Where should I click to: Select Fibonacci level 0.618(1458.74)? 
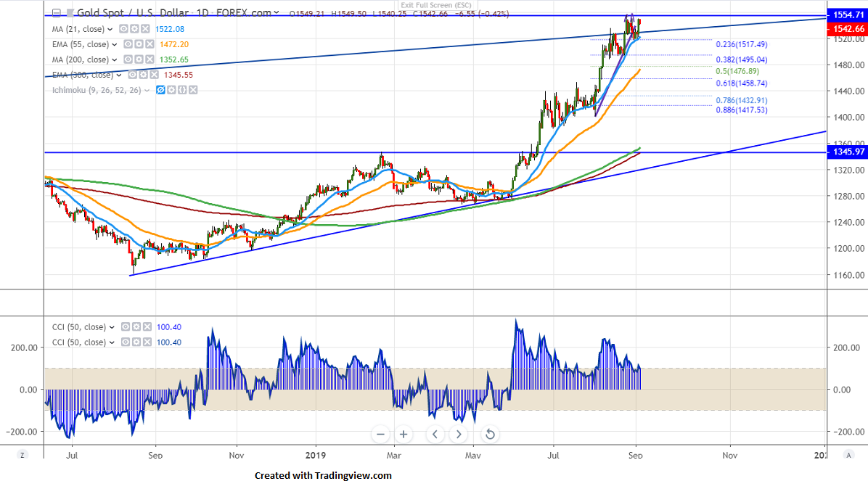tap(741, 83)
